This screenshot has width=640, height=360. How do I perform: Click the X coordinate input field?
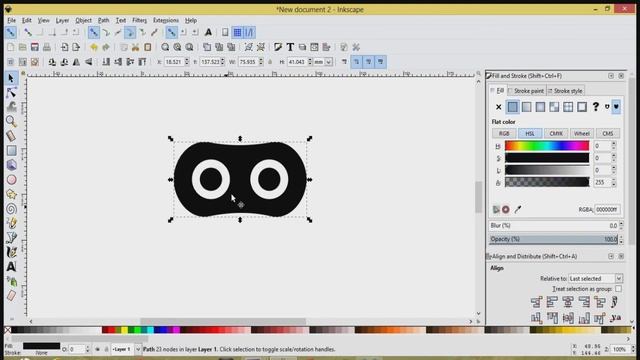(174, 62)
